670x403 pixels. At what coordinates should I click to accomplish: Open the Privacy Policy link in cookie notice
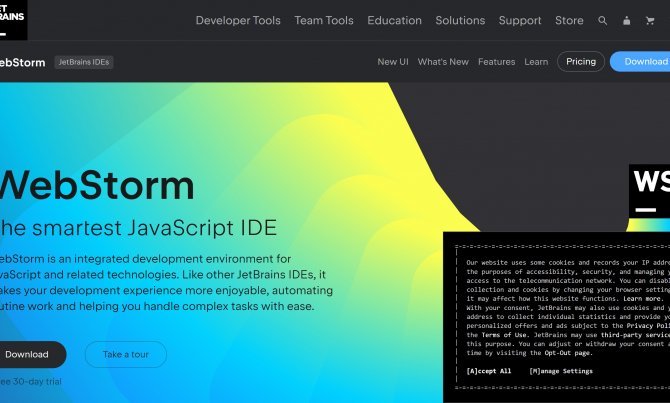(648, 326)
